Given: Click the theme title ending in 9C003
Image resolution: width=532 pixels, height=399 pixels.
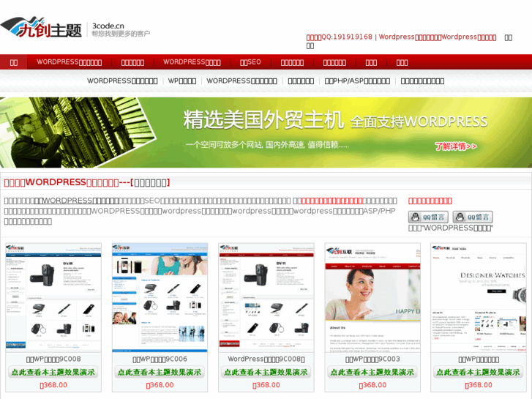Looking at the screenshot, I should pos(372,359).
